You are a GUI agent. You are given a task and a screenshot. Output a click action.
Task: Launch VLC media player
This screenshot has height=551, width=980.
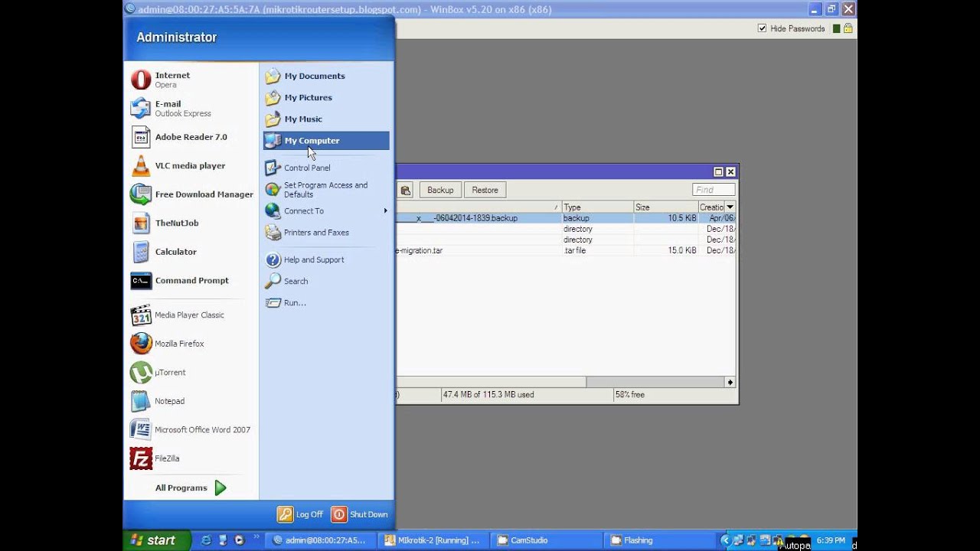point(191,165)
